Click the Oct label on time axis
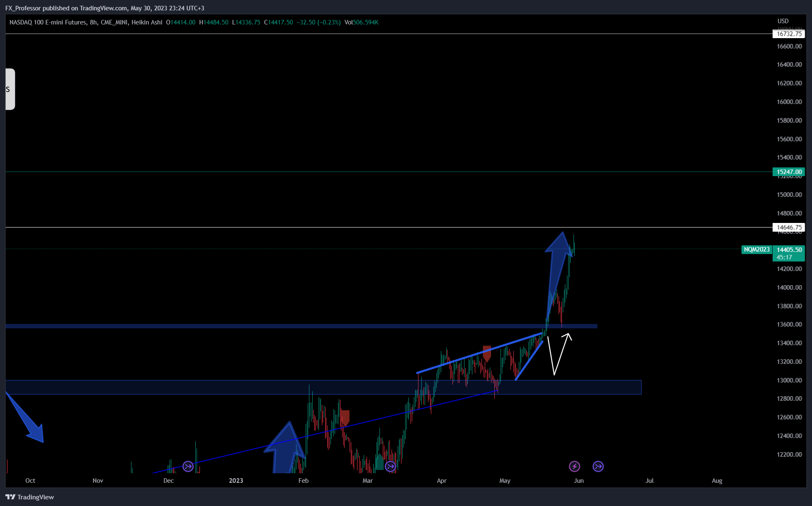The width and height of the screenshot is (812, 506). [30, 480]
